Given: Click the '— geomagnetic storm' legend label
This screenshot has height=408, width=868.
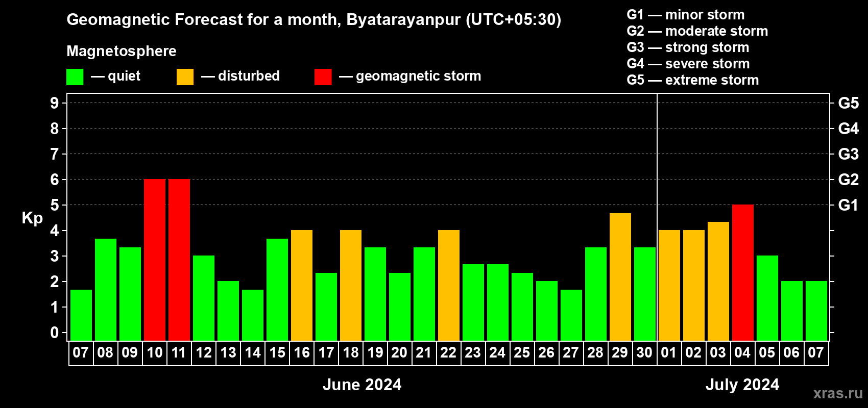Looking at the screenshot, I should point(410,76).
